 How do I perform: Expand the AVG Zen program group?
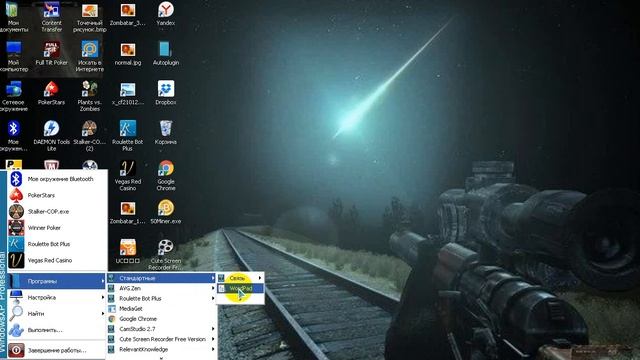[x=161, y=288]
